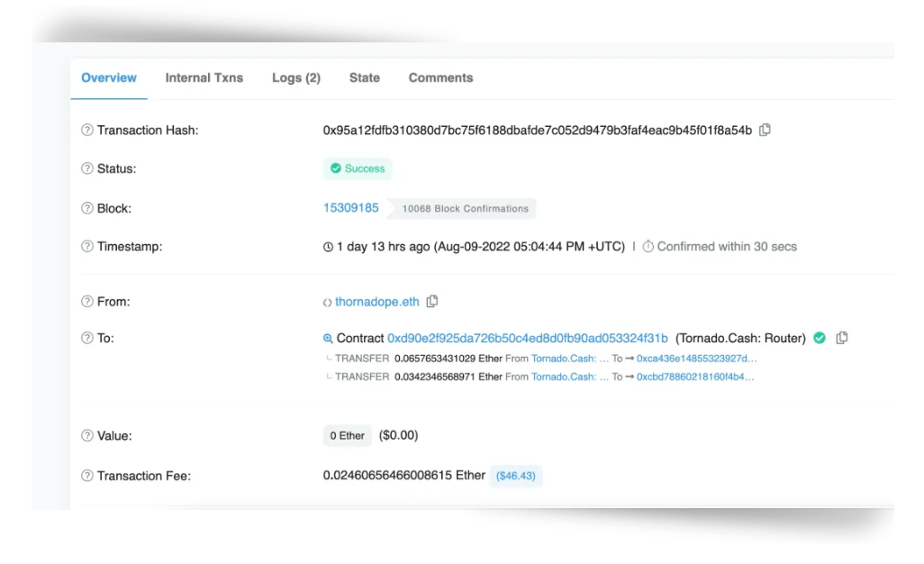Click help icon beside Status label
924x564 pixels.
(87, 168)
